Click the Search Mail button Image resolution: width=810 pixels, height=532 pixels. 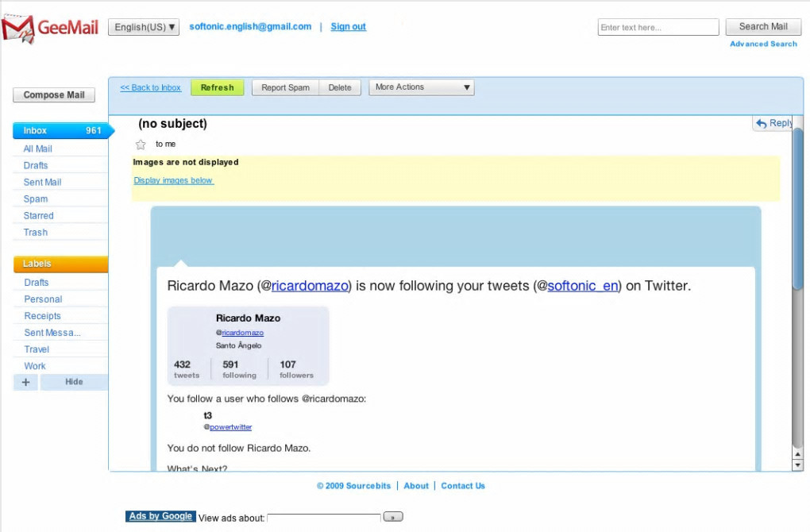(x=763, y=27)
